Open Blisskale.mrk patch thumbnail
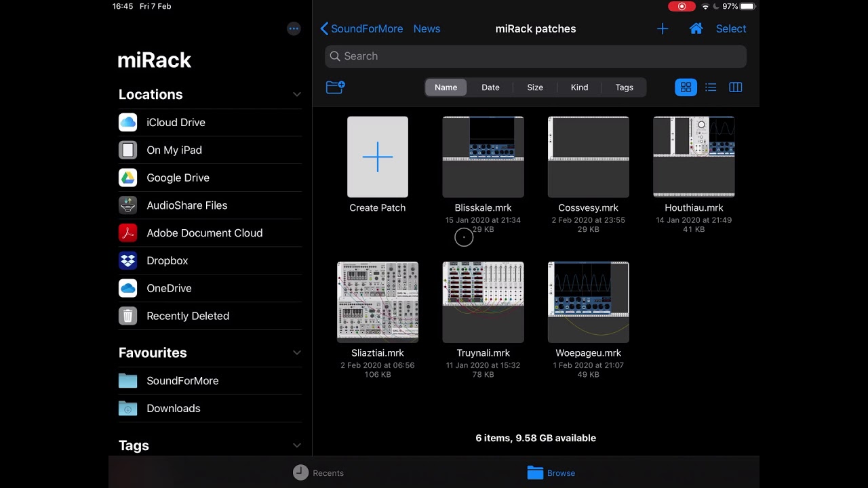 click(483, 157)
